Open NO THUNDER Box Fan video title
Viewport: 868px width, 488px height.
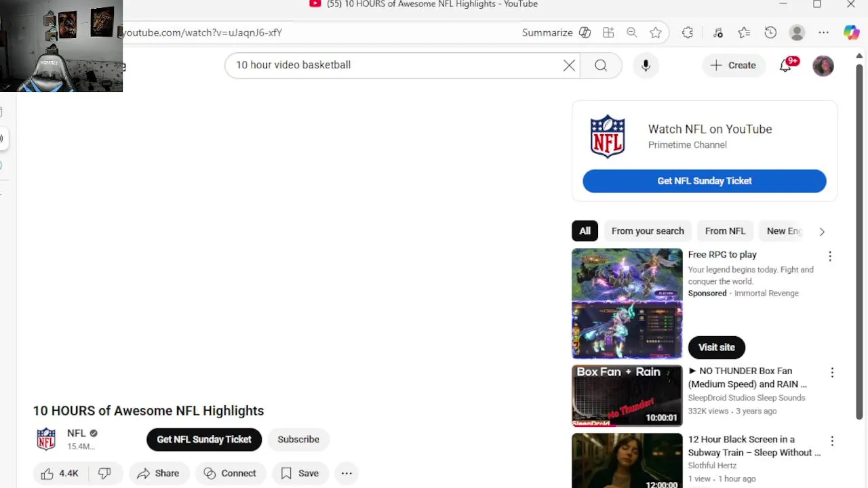[x=747, y=378]
